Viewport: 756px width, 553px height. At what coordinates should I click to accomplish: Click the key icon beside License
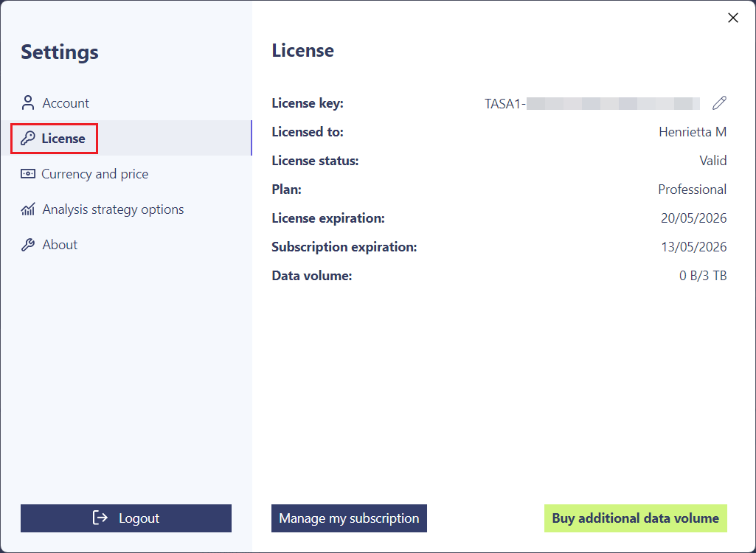28,139
